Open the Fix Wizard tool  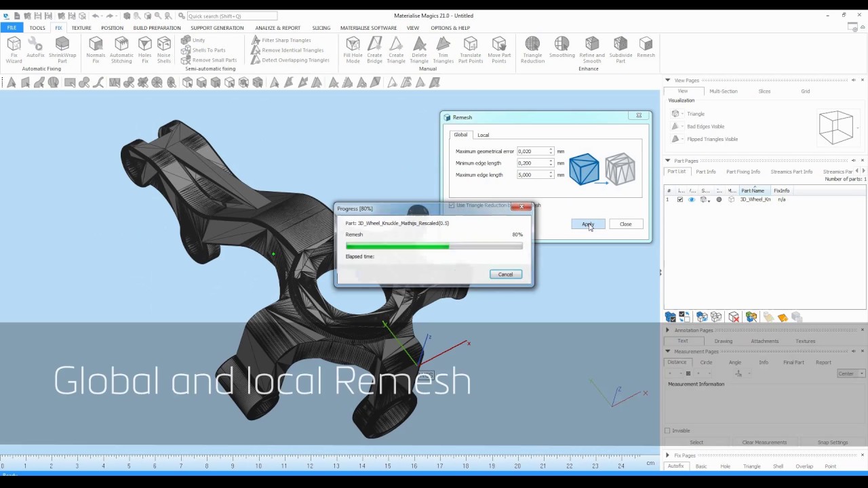pos(14,50)
